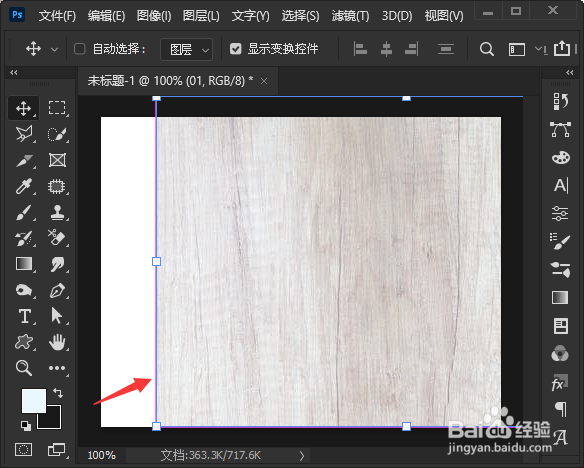Swap foreground and background colors
The width and height of the screenshot is (584, 468).
click(x=58, y=392)
